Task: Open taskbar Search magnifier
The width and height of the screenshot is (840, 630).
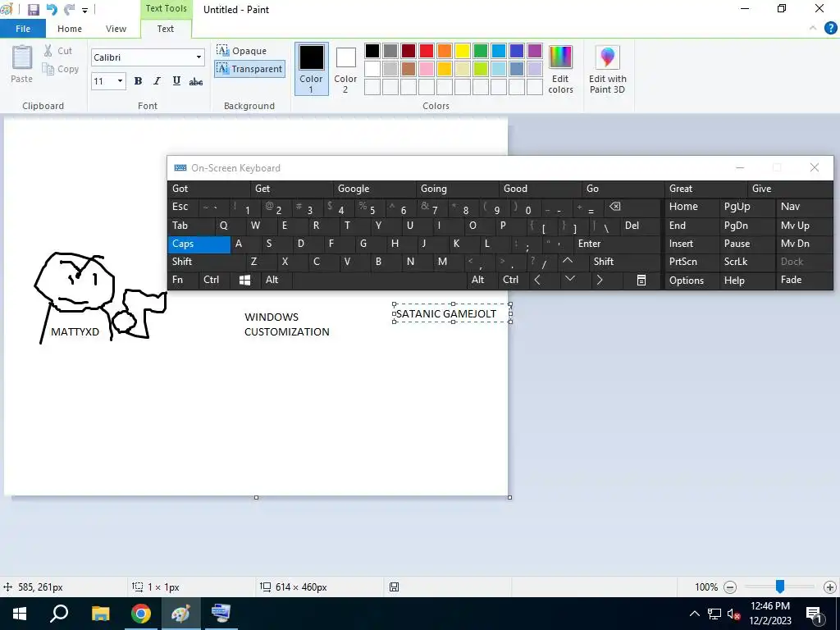Action: tap(59, 614)
